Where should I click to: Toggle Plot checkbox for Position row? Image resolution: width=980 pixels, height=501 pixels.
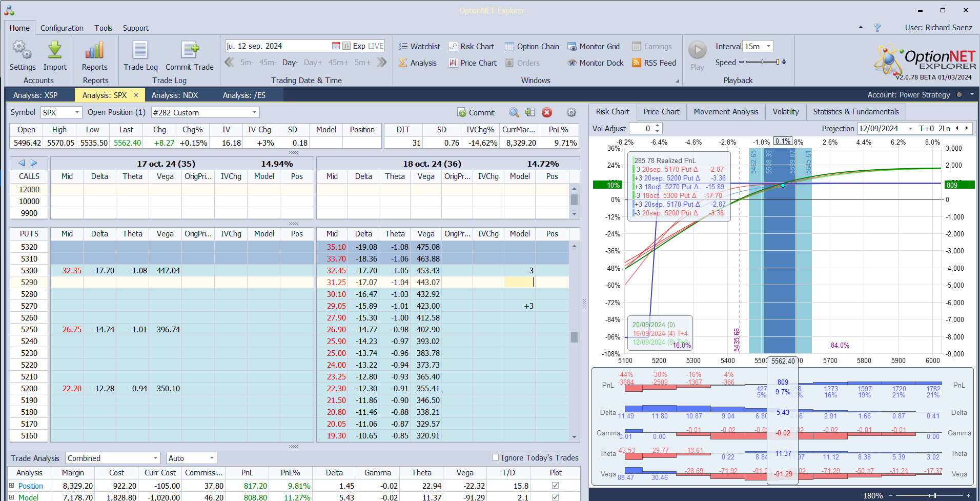coord(555,486)
